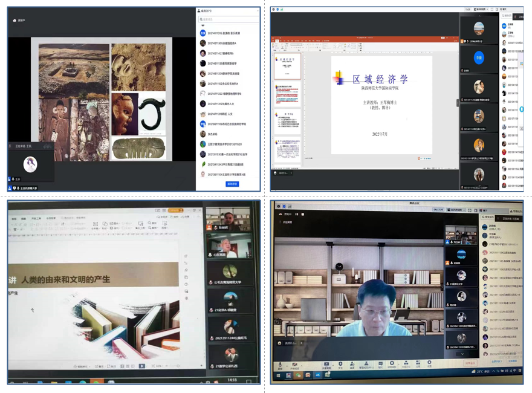Screen dimensions: 532x393
Task: Click the blue unmute-all button under member list
Action: tap(232, 184)
